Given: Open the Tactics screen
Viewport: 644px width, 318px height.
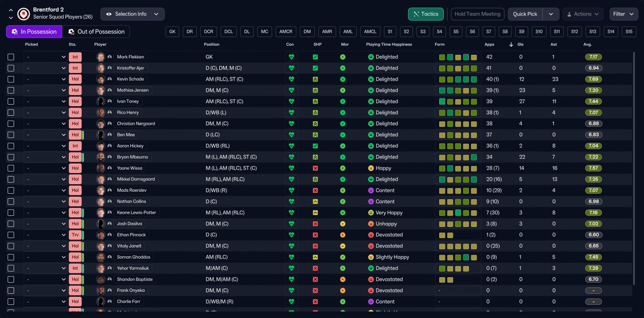Looking at the screenshot, I should [425, 14].
